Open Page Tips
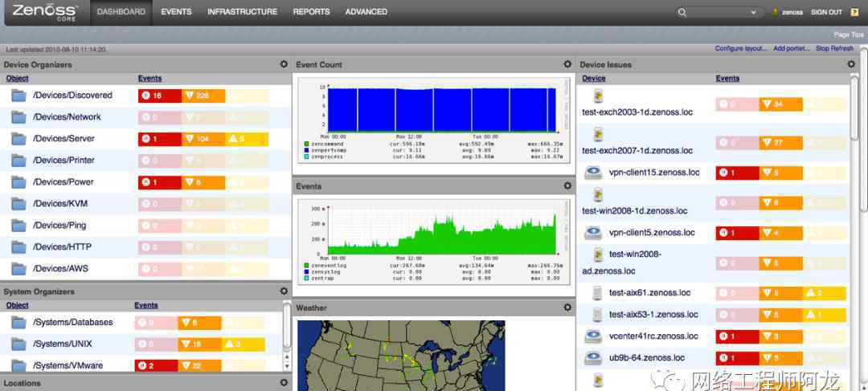This screenshot has width=868, height=391. click(849, 35)
